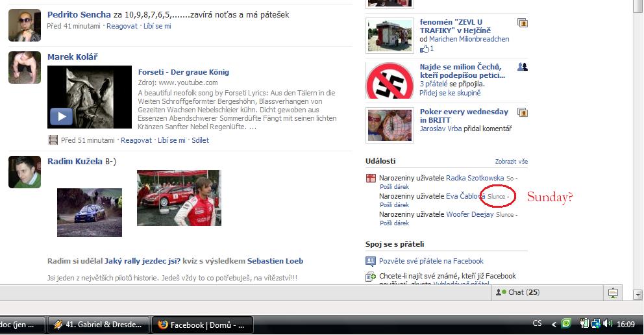Open the blue rally car photo
This screenshot has width=644, height=335.
90,212
